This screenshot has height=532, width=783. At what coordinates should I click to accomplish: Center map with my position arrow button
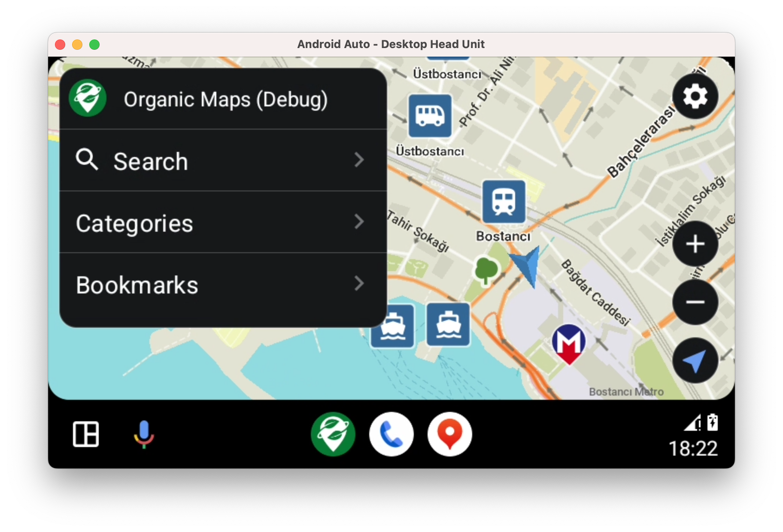click(x=695, y=361)
